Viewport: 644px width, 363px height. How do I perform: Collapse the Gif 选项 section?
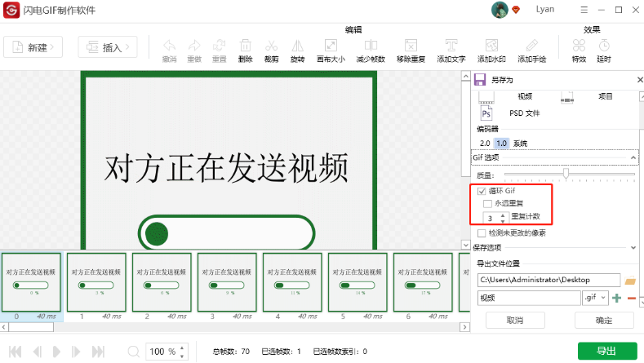(x=633, y=157)
